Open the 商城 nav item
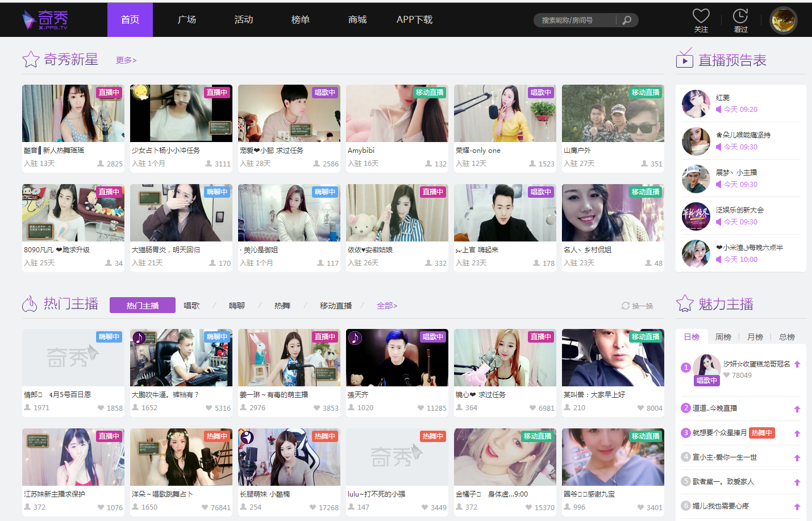This screenshot has width=812, height=521. click(x=357, y=20)
